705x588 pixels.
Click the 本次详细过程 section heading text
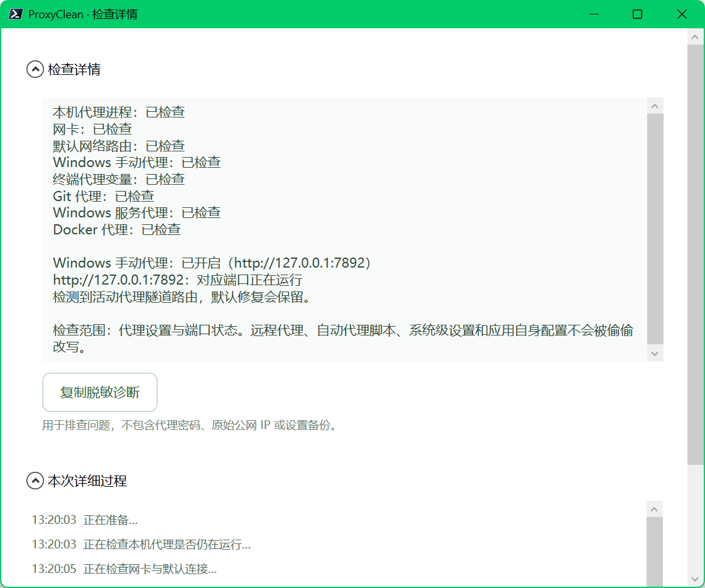87,481
